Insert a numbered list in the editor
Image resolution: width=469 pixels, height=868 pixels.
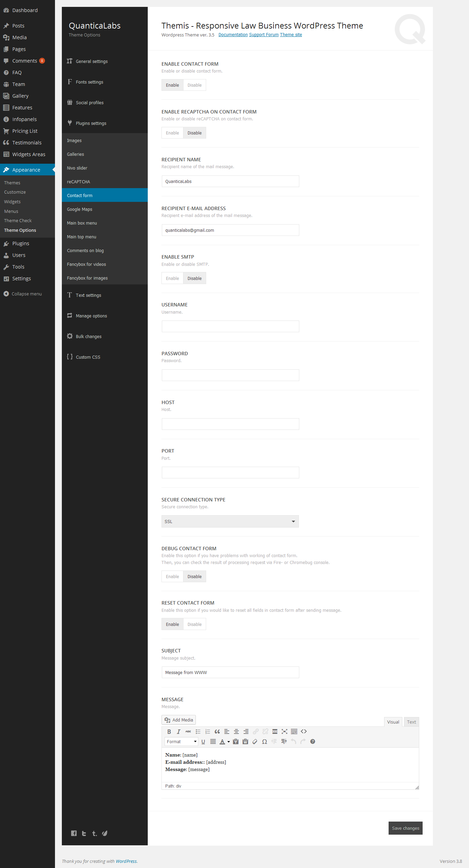208,731
